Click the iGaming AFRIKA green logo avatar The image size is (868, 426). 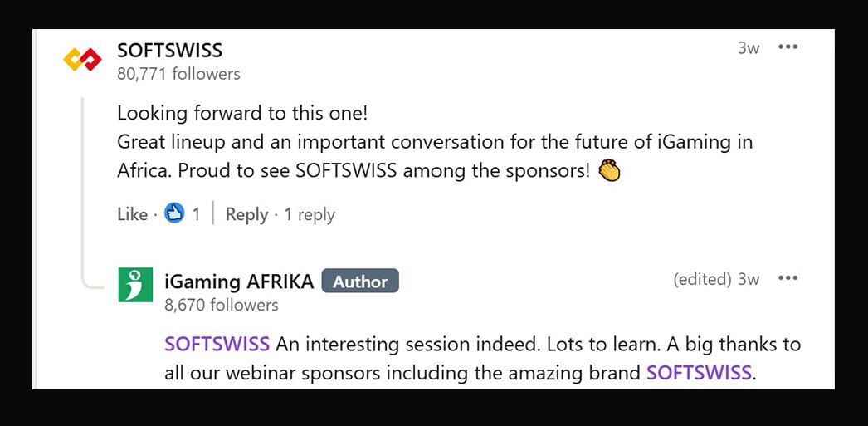coord(135,285)
